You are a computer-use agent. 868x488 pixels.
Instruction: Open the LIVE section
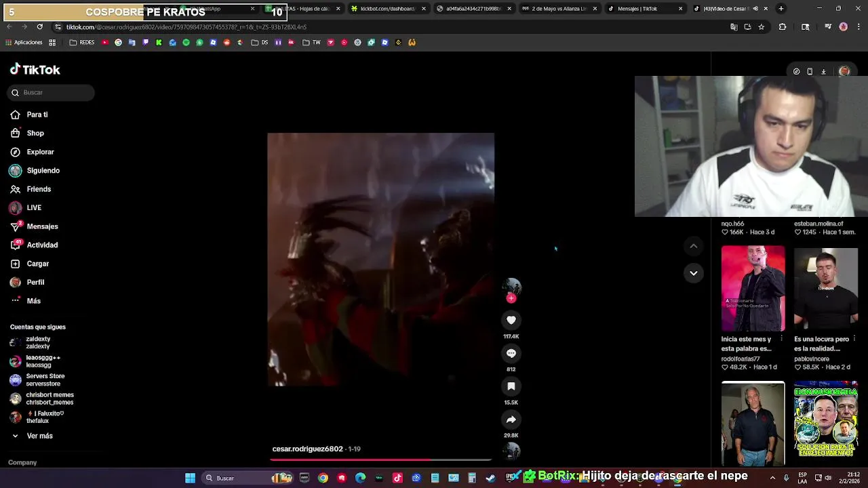click(x=26, y=208)
